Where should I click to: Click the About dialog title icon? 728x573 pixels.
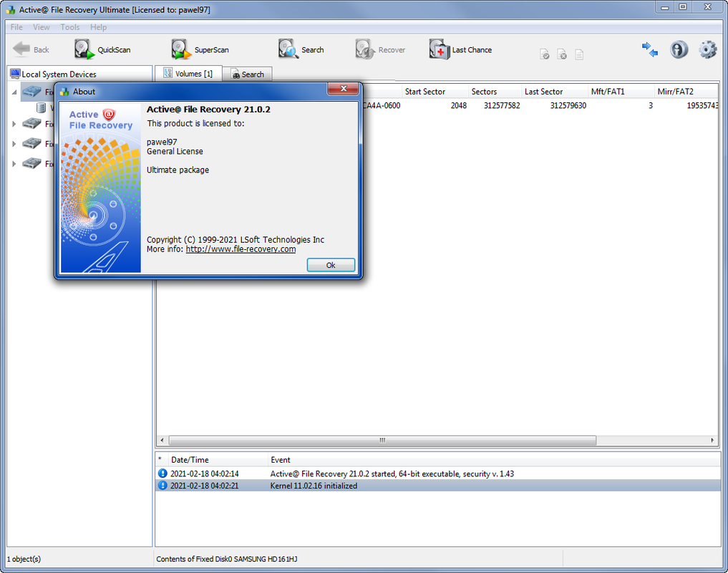(x=64, y=92)
